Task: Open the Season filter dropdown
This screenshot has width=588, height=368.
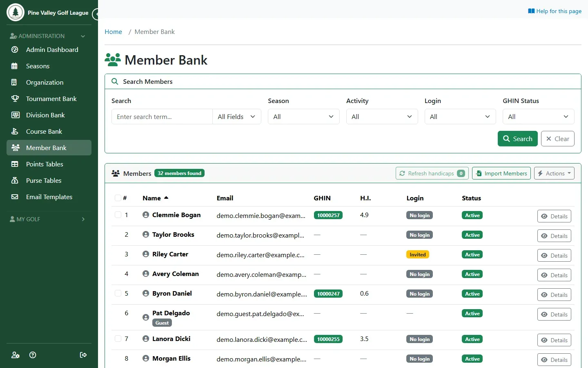Action: pos(304,117)
